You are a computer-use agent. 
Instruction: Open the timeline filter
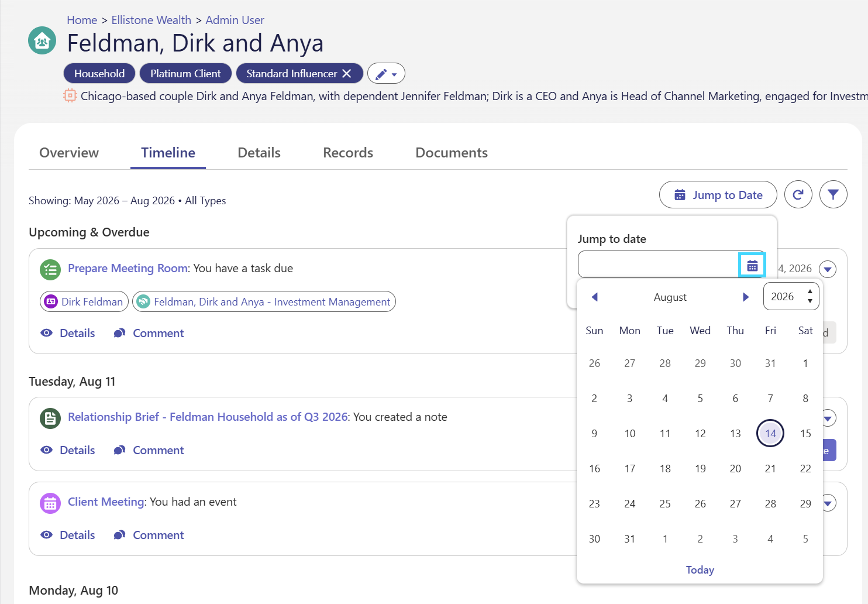[x=833, y=195]
